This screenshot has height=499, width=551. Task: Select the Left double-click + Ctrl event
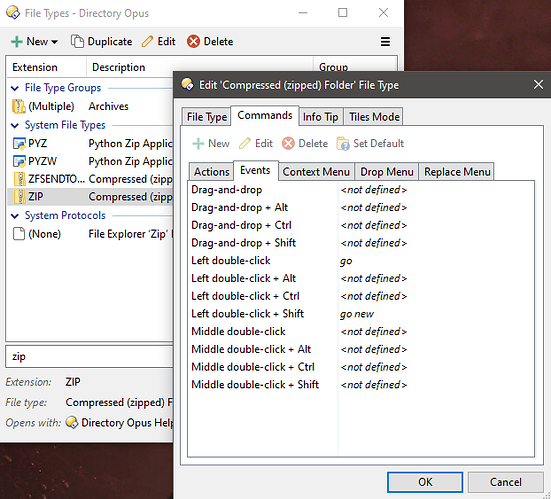click(361, 296)
